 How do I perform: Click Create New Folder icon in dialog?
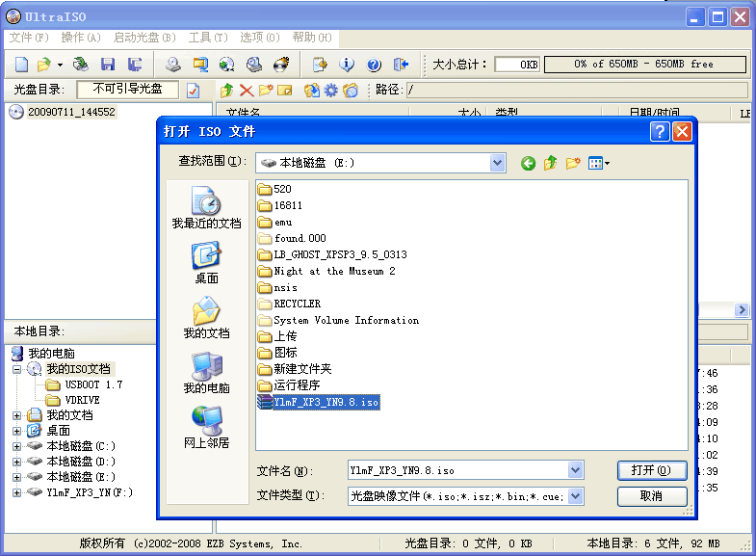[573, 164]
